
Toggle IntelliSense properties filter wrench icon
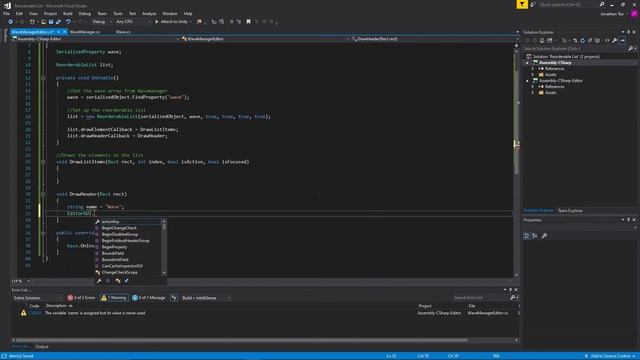(x=99, y=281)
